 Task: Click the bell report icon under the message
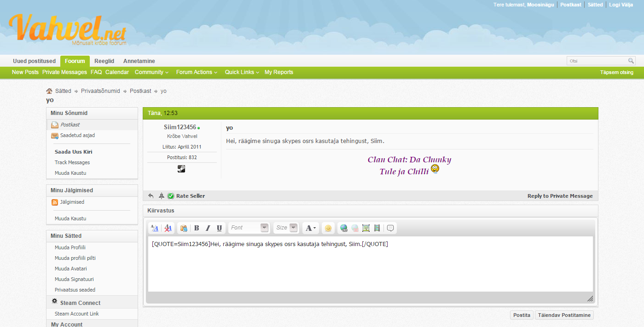[x=162, y=196]
